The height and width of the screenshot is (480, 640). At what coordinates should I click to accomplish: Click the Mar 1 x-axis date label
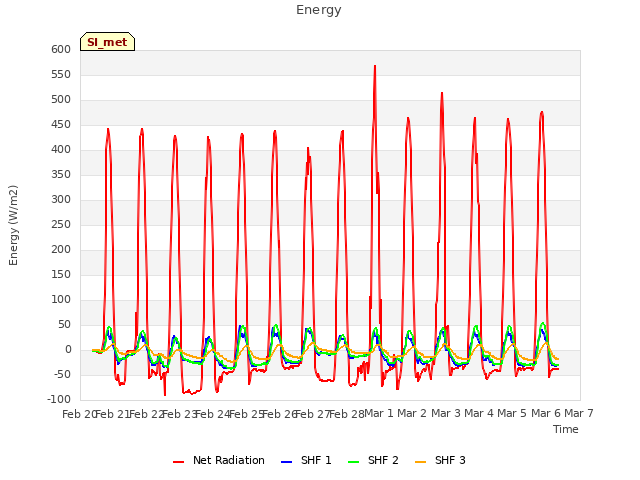pyautogui.click(x=379, y=414)
